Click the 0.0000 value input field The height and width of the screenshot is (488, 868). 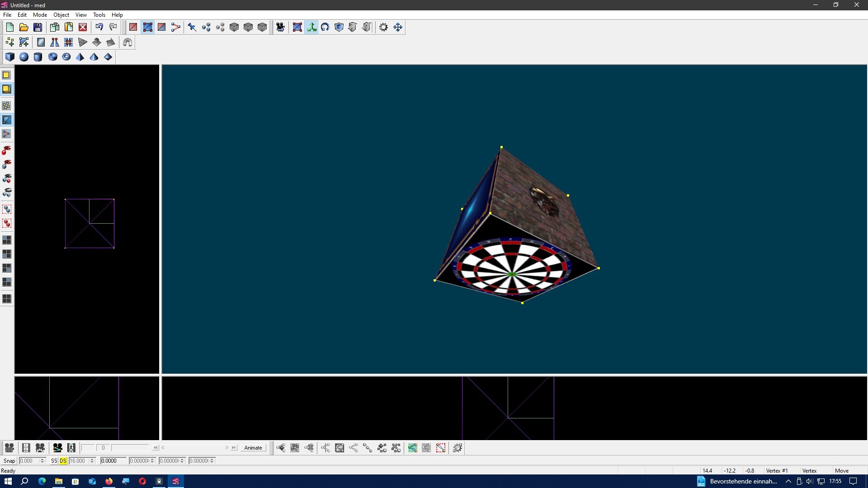point(113,461)
